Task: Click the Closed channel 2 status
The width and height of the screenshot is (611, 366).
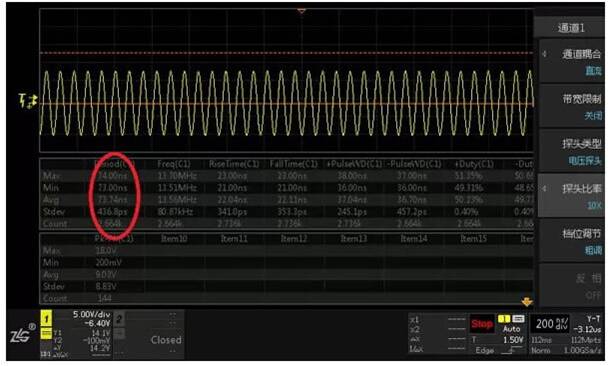Action: pyautogui.click(x=166, y=340)
